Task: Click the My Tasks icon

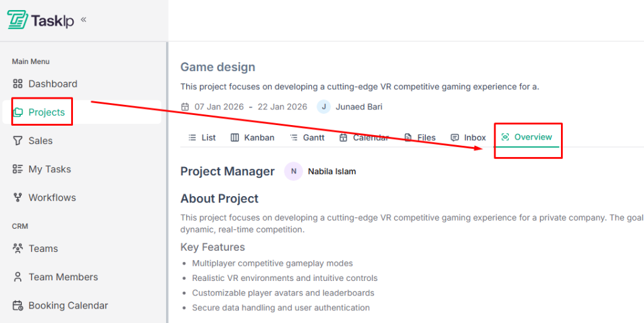Action: [18, 169]
